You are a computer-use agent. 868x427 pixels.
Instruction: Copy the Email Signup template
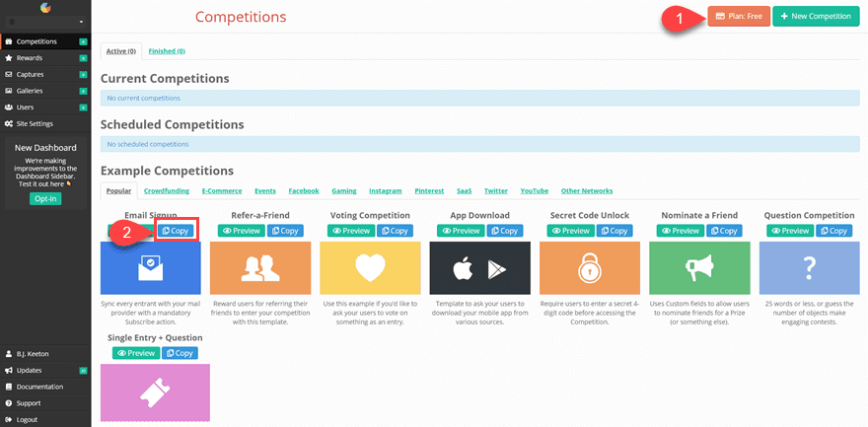pos(176,231)
